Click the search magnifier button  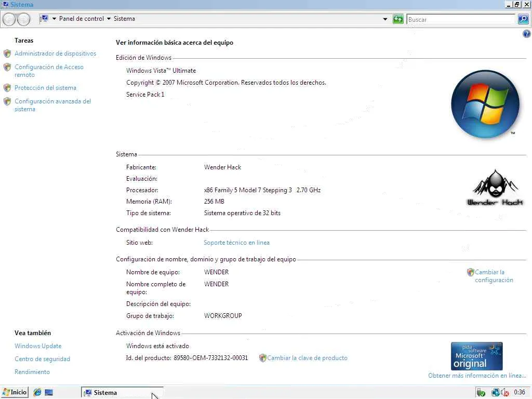(x=523, y=19)
